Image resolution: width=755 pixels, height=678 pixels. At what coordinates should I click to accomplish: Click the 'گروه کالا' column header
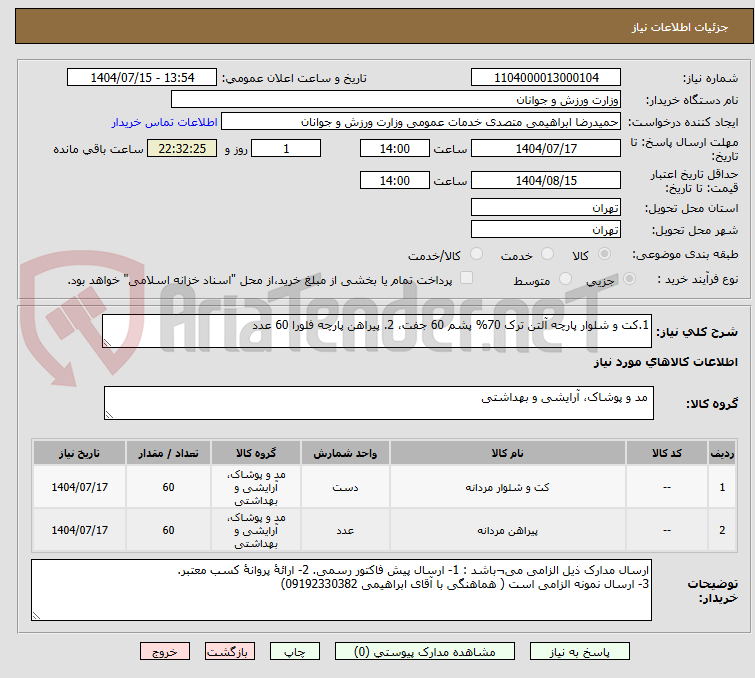pyautogui.click(x=256, y=453)
